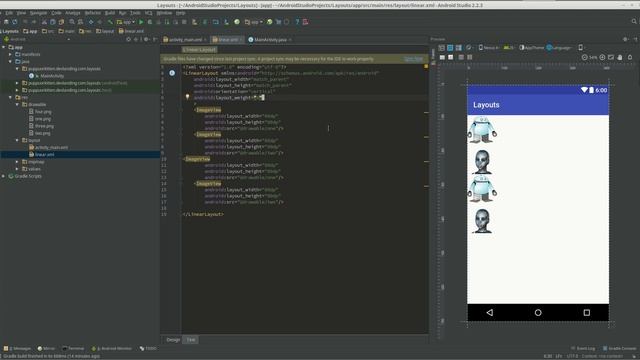
Task: Click Sync Now link in Gradle banner
Action: [413, 59]
